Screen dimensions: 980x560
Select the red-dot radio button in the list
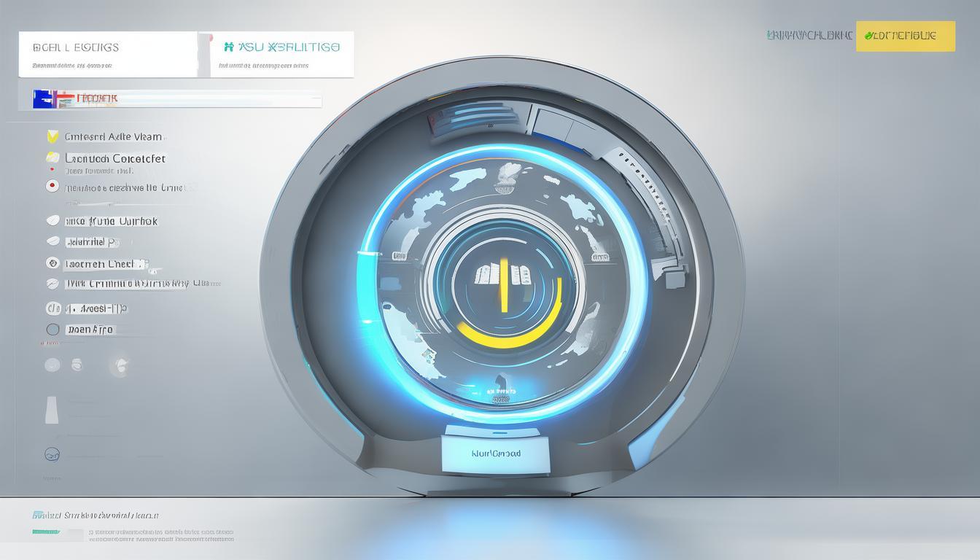click(52, 186)
